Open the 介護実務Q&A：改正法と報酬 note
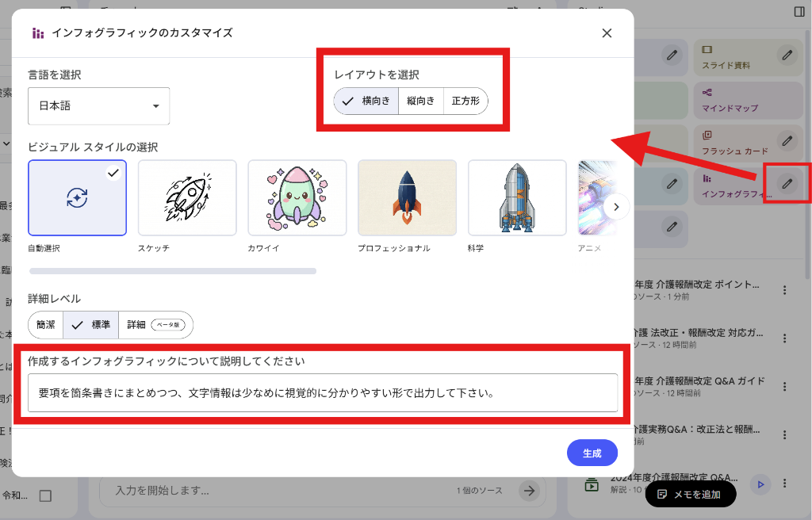The height and width of the screenshot is (520, 812). coord(697,434)
